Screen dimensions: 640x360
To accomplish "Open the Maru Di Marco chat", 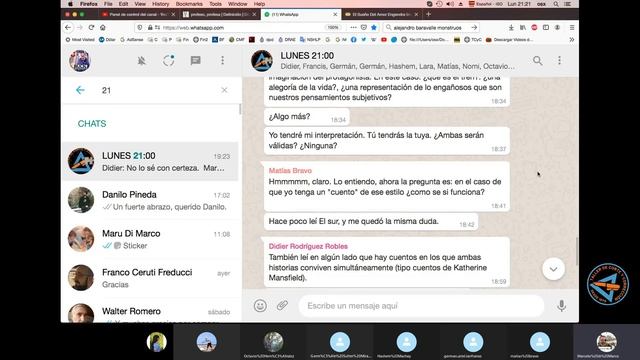I will [x=149, y=239].
